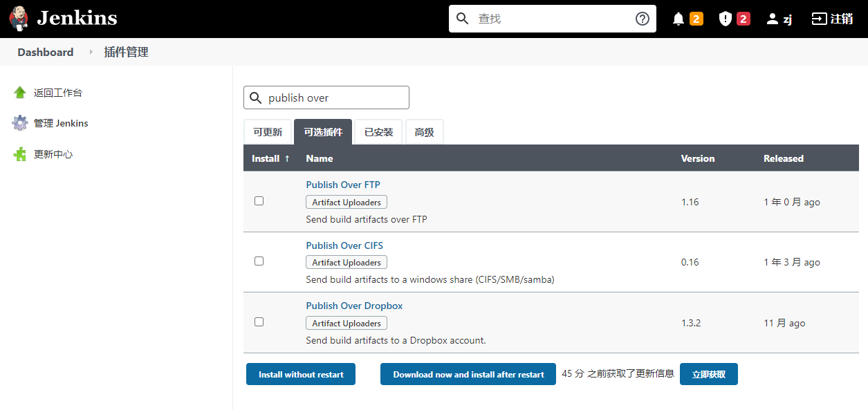Click version 1.3.2 cell
This screenshot has height=410, width=868.
[691, 323]
